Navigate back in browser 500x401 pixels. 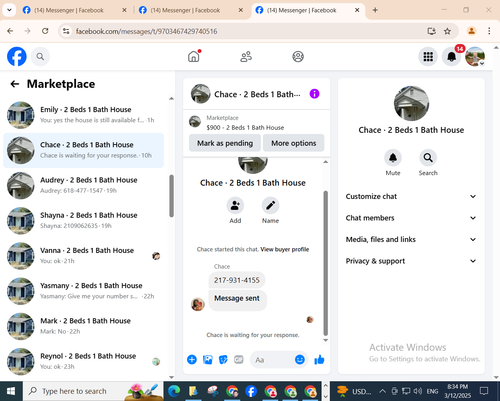10,31
